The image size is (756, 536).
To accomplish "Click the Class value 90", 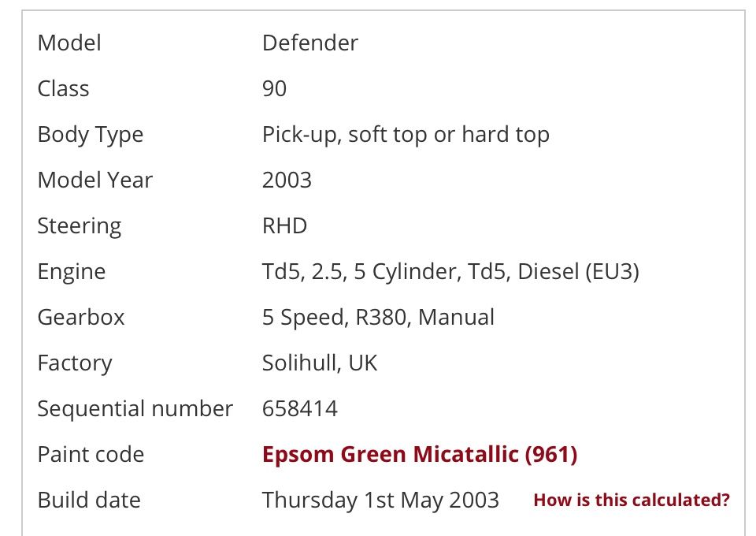I will [274, 89].
